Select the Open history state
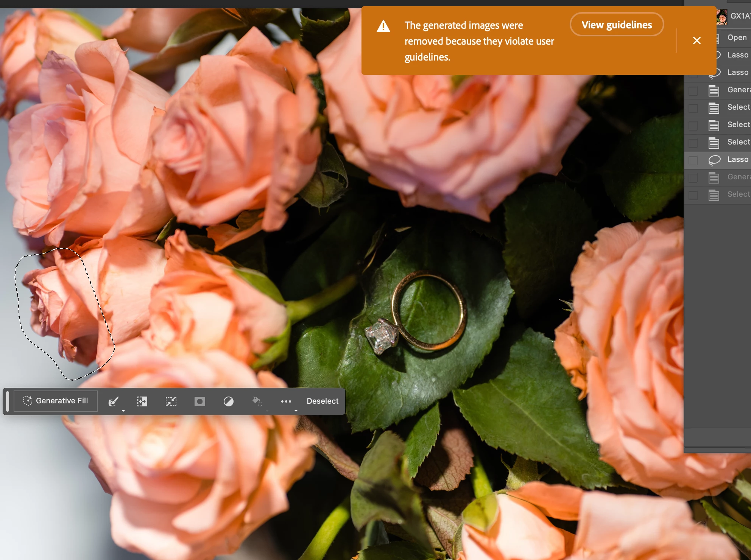751x560 pixels. tap(737, 37)
